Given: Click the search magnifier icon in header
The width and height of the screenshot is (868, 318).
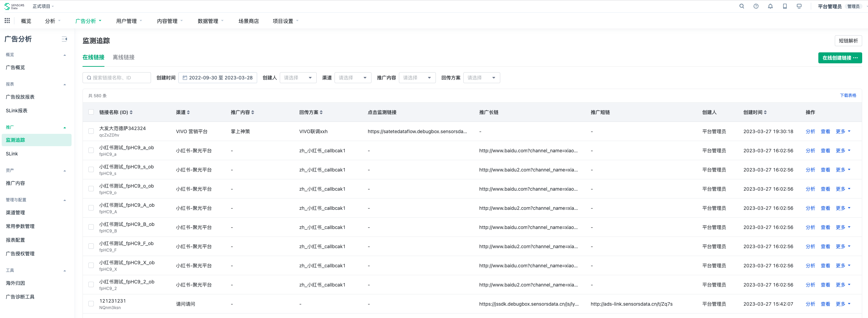Looking at the screenshot, I should tap(742, 6).
